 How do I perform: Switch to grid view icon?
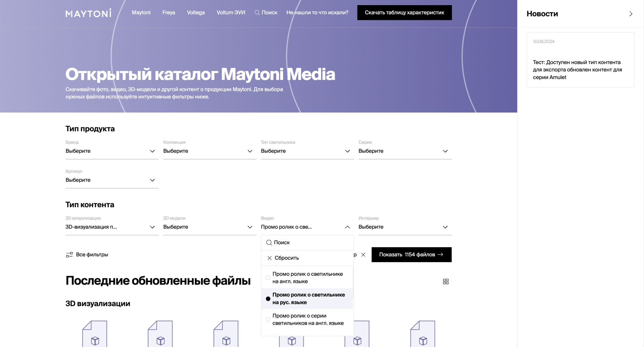[446, 281]
